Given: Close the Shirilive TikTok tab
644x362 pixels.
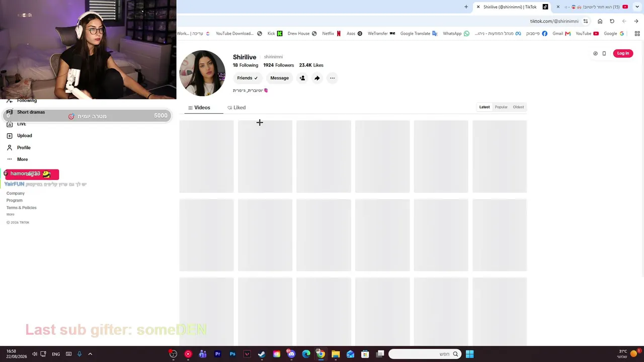Looking at the screenshot, I should point(478,7).
